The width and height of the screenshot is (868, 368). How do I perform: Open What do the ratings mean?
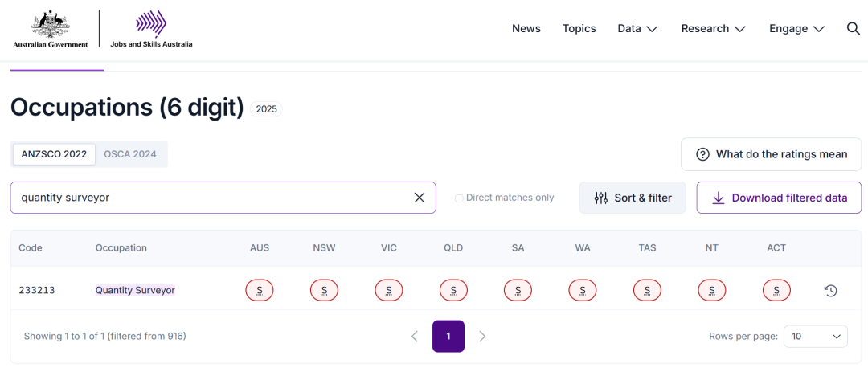coord(771,154)
